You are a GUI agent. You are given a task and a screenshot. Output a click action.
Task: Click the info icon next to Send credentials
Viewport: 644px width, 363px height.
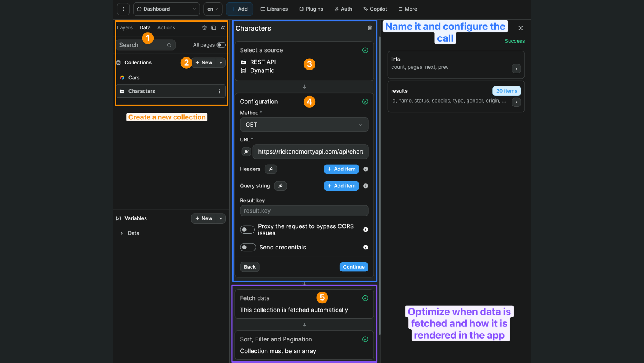click(365, 247)
